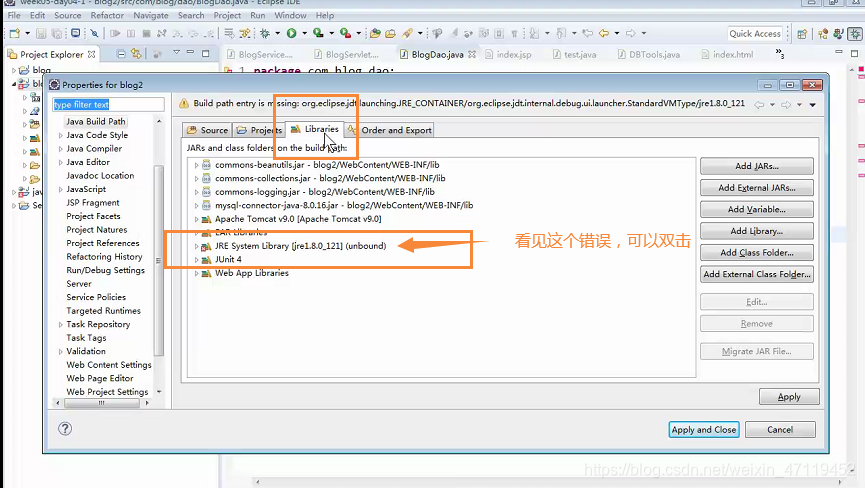Click the Last Edit Location icon
The image size is (865, 488).
588,33
